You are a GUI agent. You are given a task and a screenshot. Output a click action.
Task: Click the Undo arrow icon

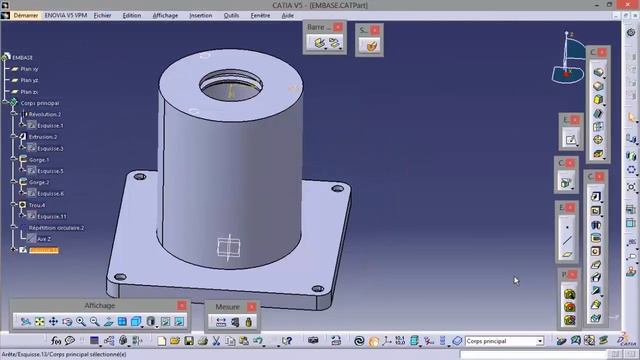258,341
